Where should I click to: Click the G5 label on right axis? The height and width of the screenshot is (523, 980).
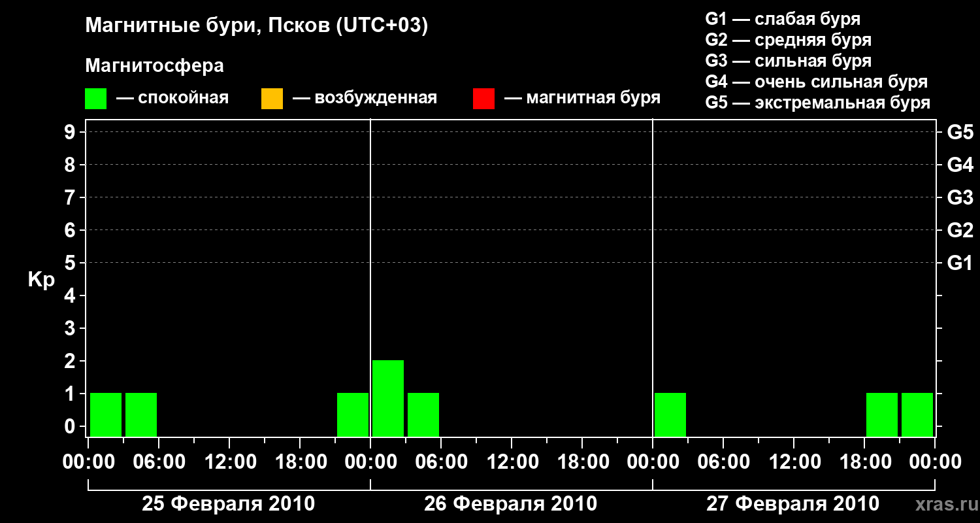click(x=960, y=132)
